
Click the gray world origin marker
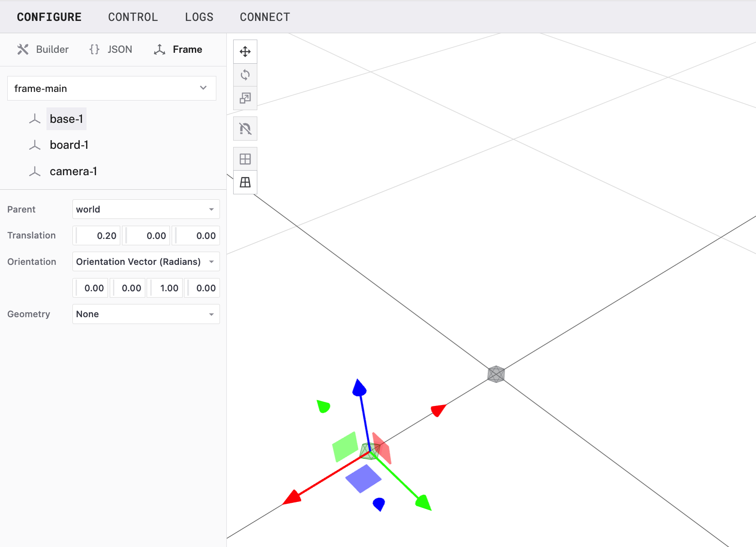point(496,374)
